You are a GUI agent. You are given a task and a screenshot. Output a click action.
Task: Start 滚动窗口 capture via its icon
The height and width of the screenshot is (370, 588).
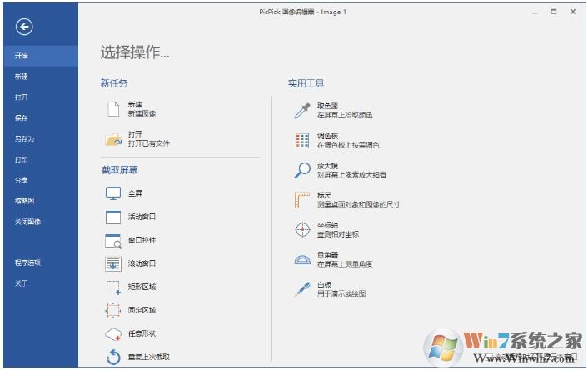(x=113, y=264)
